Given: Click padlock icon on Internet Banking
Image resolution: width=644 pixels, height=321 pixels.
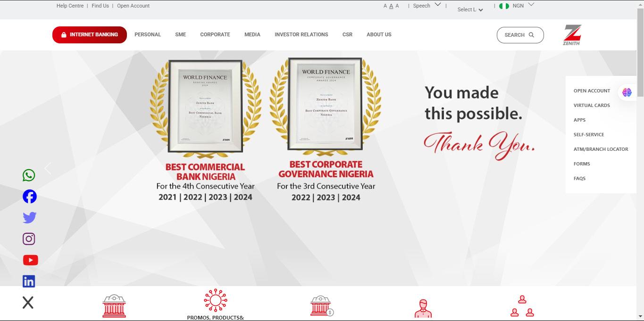Looking at the screenshot, I should 64,35.
